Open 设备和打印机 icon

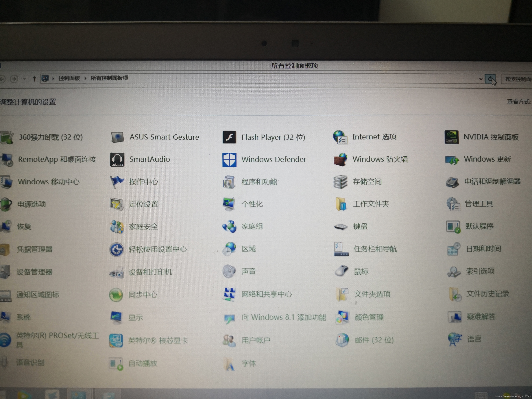[117, 272]
